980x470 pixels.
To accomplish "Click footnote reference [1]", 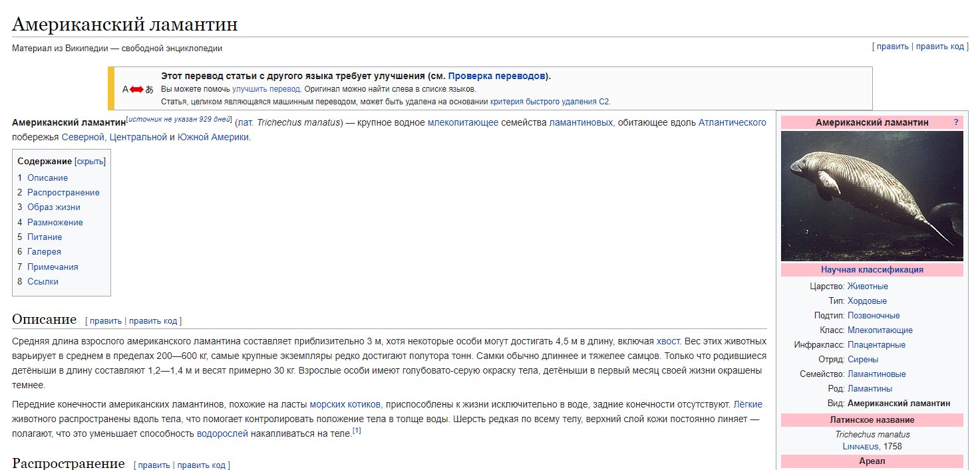I will [x=357, y=431].
